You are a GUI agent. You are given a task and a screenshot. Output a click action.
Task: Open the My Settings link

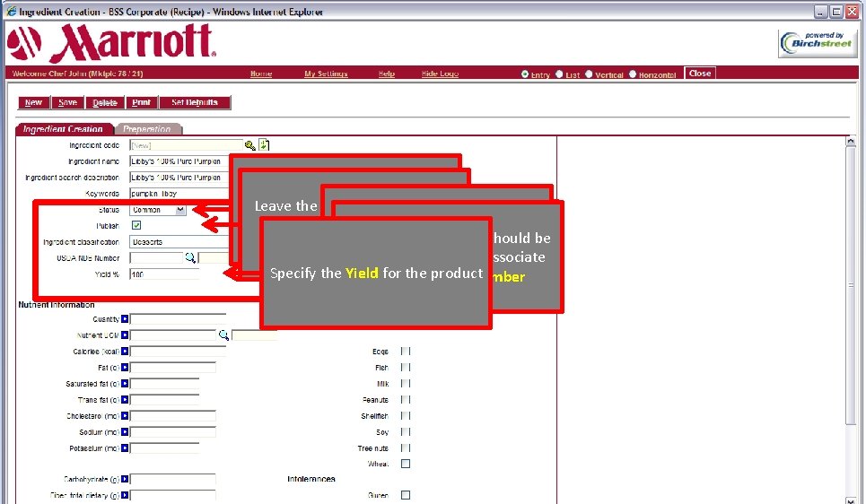pos(326,74)
